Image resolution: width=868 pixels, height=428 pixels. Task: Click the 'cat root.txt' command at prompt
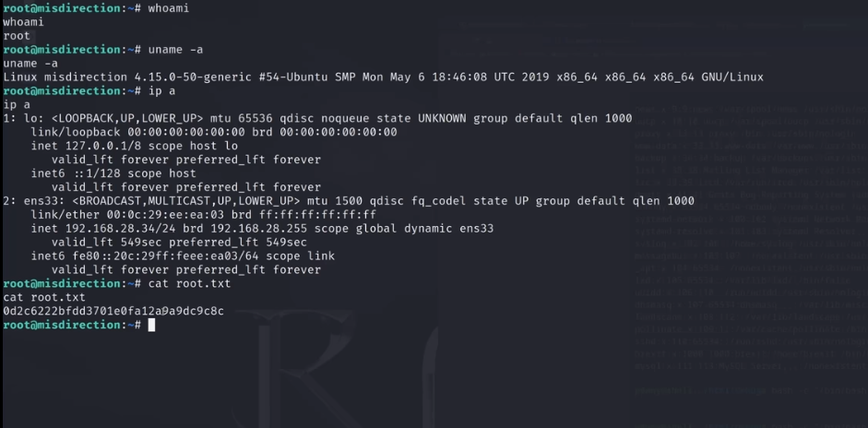(x=189, y=283)
